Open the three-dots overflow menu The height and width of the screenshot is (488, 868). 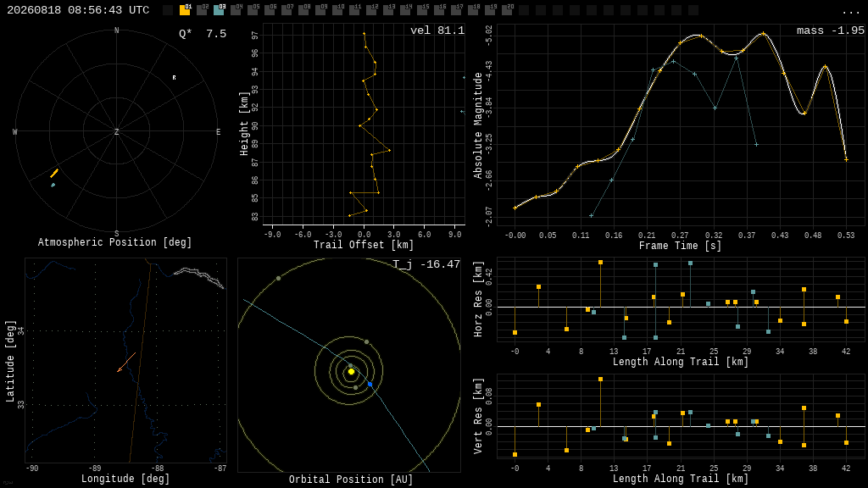(850, 11)
